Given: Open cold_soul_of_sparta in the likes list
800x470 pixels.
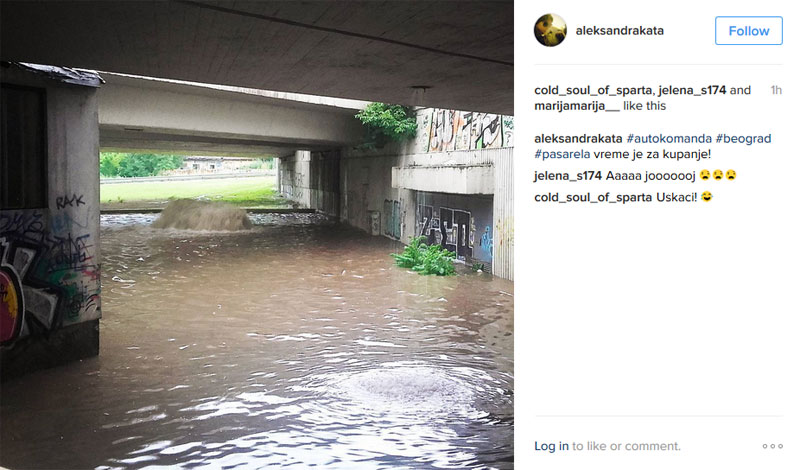Looking at the screenshot, I should point(593,90).
